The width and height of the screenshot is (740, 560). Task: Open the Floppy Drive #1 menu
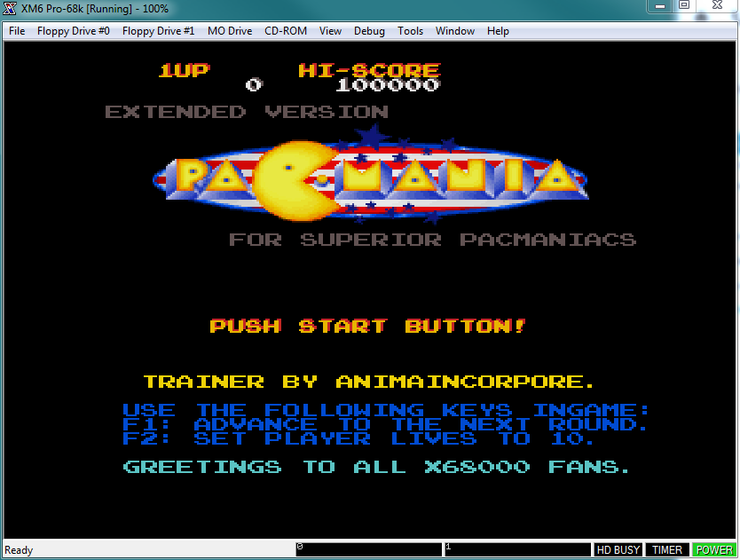pos(158,31)
